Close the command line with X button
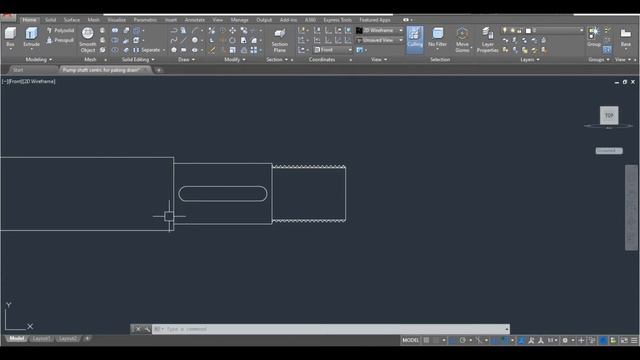This screenshot has height=360, width=640. point(138,329)
